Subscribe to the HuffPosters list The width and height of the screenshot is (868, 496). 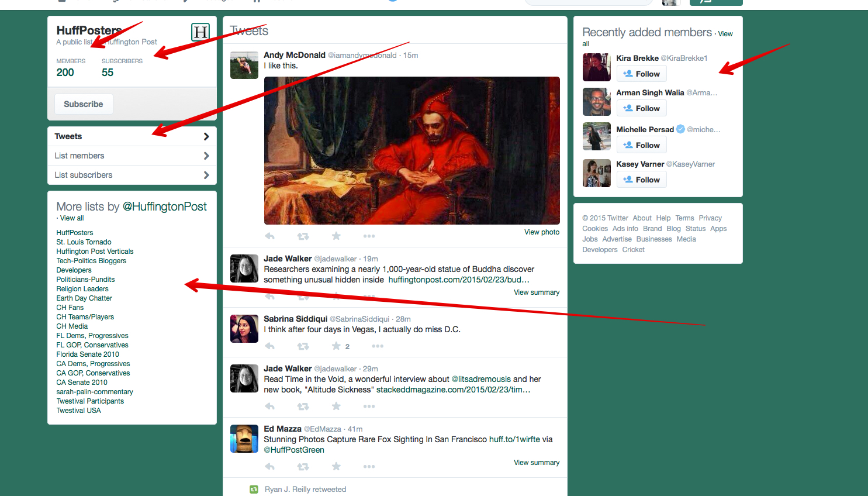(83, 104)
